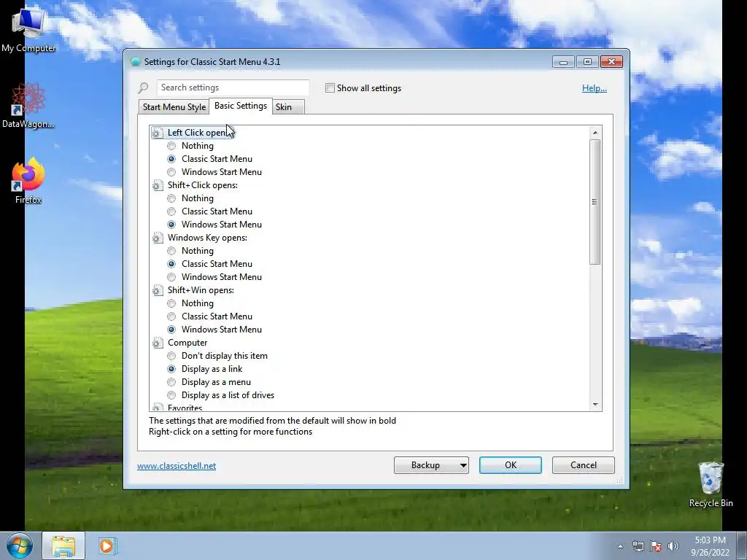
Task: Minimize the Classic Start Menu settings window
Action: (x=564, y=62)
